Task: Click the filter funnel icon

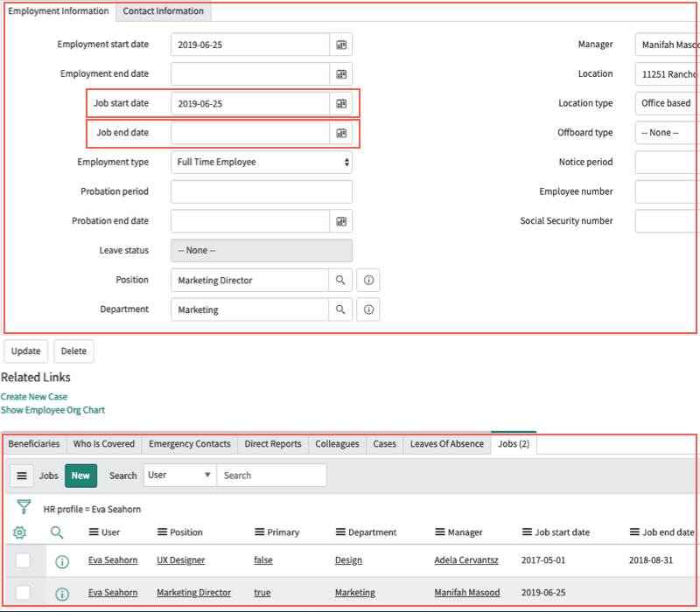Action: 24,507
